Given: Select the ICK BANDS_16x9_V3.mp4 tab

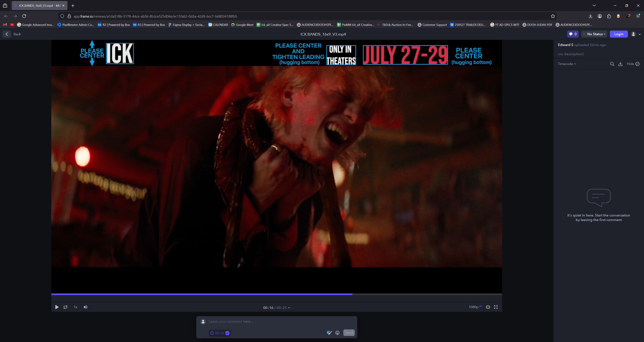Looking at the screenshot, I should point(40,6).
